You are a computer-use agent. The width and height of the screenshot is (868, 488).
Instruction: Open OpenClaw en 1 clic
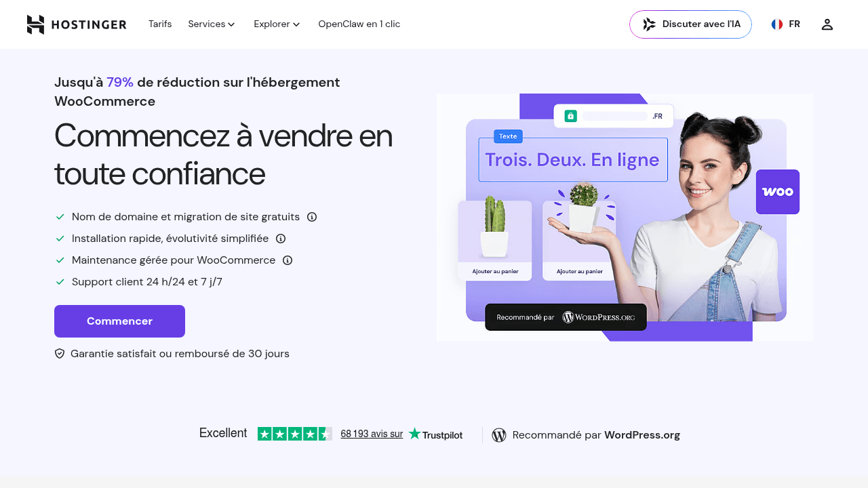point(359,24)
